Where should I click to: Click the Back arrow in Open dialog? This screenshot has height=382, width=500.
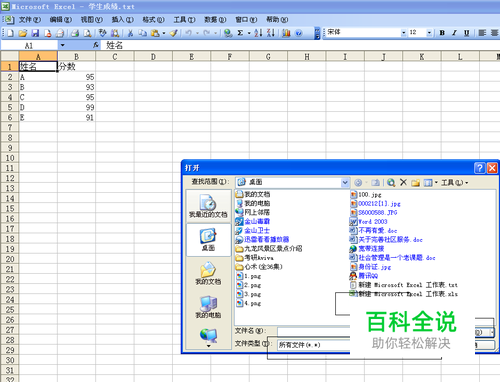[x=358, y=182]
